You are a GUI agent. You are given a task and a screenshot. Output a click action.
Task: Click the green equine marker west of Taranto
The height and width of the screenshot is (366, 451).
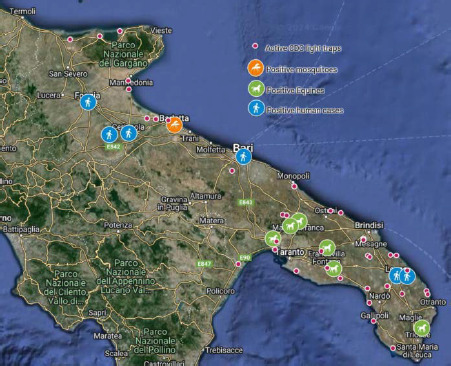point(273,239)
